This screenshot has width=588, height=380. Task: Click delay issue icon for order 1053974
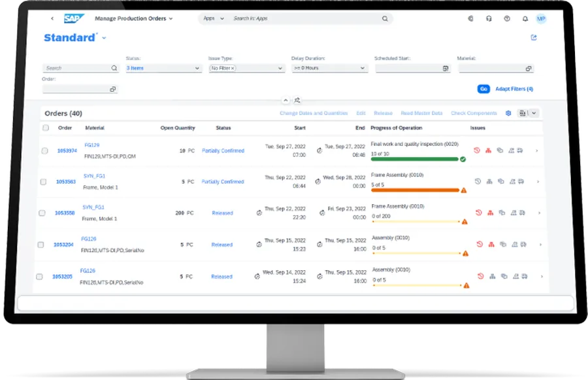click(x=478, y=150)
